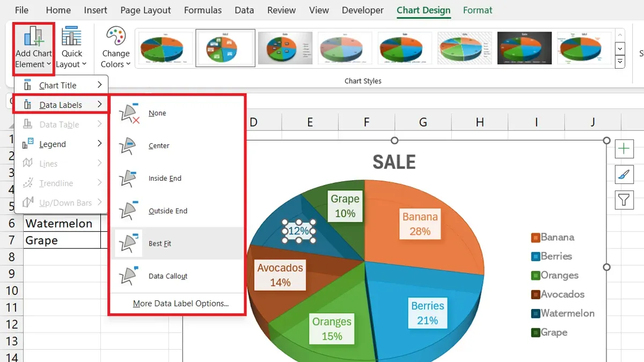This screenshot has width=644, height=362.
Task: Switch to the Developer tab
Action: tap(363, 10)
